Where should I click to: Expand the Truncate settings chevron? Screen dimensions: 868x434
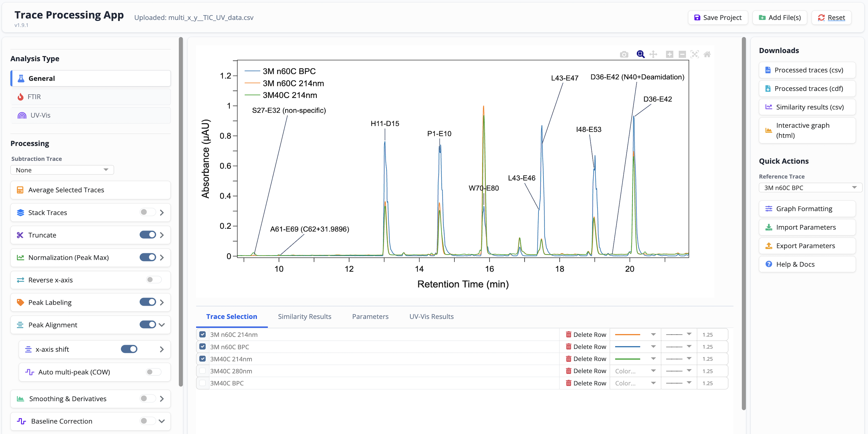coord(162,235)
